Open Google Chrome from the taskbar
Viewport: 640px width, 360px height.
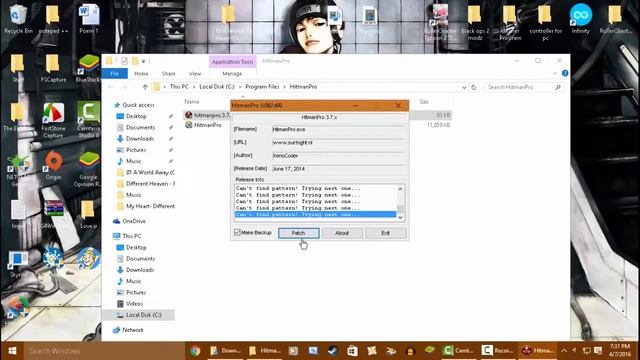pyautogui.click(x=195, y=351)
